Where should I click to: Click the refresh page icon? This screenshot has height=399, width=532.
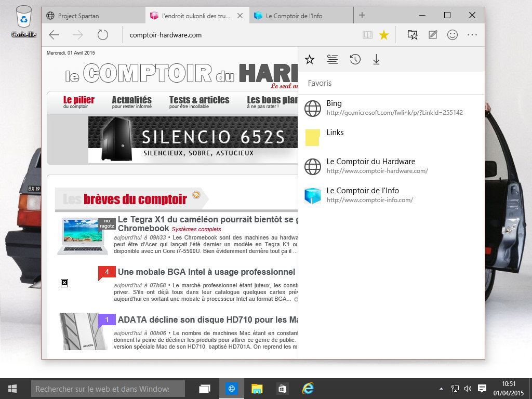103,35
